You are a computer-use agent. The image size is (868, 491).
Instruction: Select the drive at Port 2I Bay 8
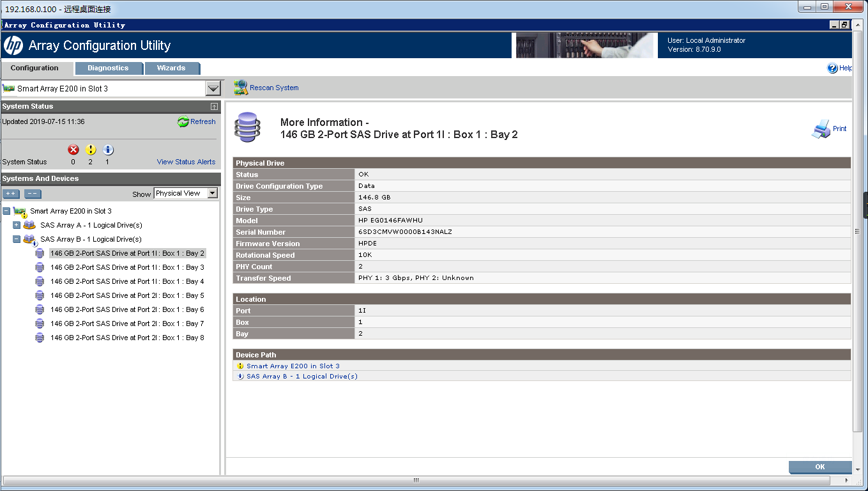pyautogui.click(x=127, y=338)
